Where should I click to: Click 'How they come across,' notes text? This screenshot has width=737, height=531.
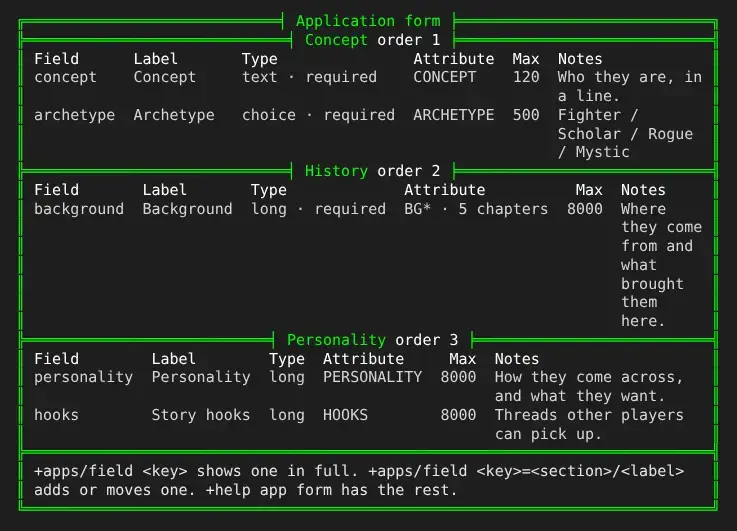[589, 377]
